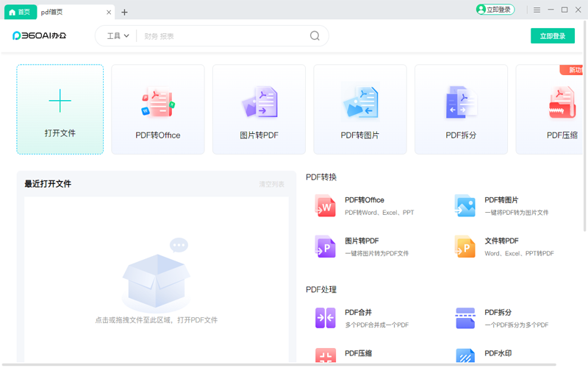Screen dimensions: 588x368
Task: Open PDF转图片 in PDF转换 list
Action: tap(503, 205)
